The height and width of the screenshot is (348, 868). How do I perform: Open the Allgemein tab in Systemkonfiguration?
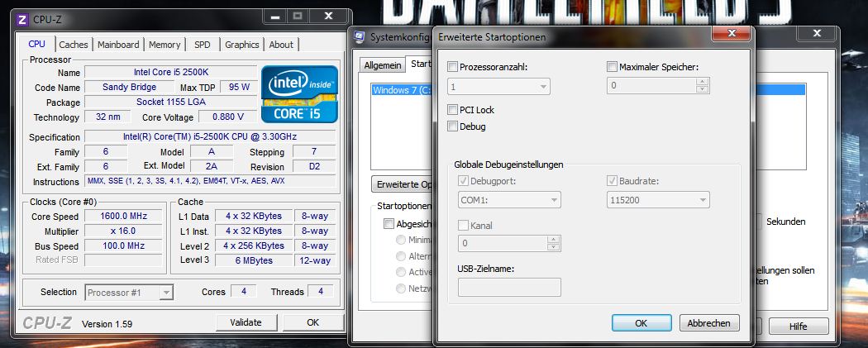pyautogui.click(x=382, y=65)
